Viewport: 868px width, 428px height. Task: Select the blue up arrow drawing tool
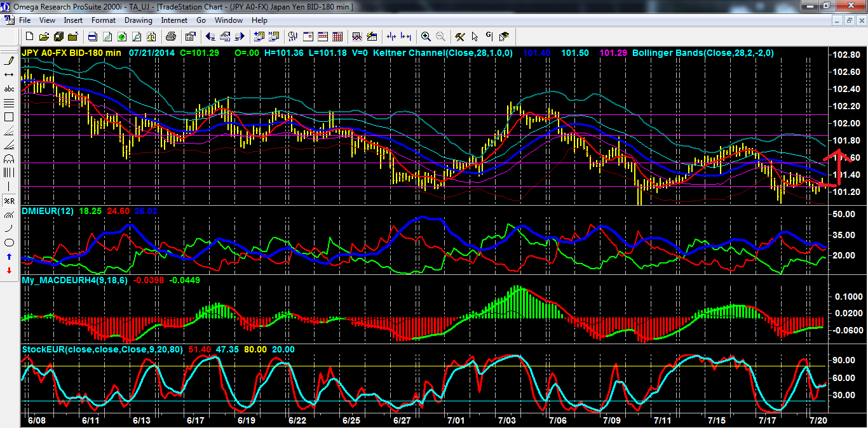pyautogui.click(x=9, y=257)
